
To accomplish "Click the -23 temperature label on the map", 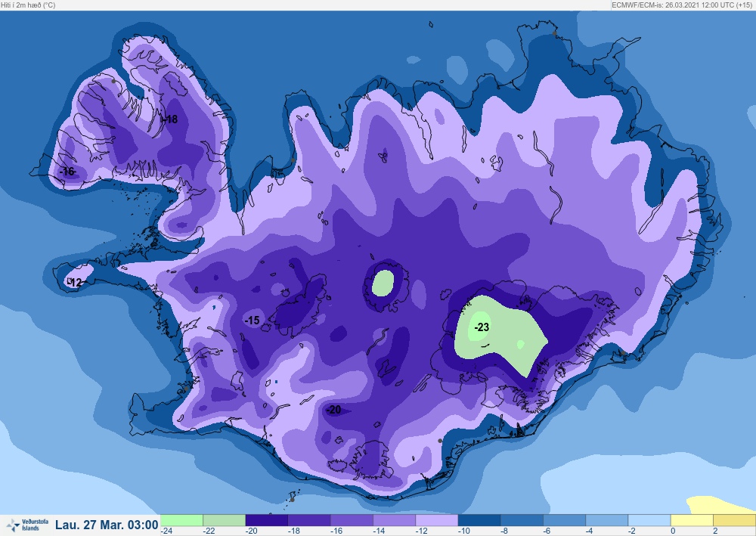I will [482, 327].
